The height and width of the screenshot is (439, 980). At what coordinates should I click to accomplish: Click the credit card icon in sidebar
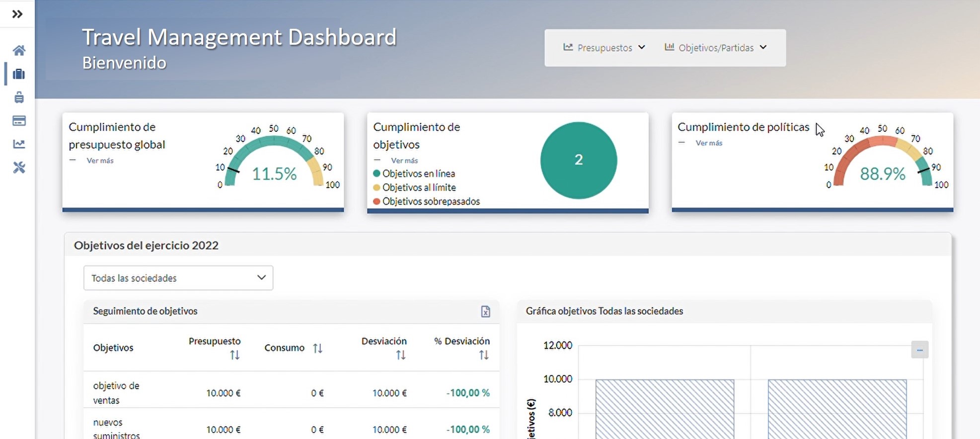tap(19, 121)
